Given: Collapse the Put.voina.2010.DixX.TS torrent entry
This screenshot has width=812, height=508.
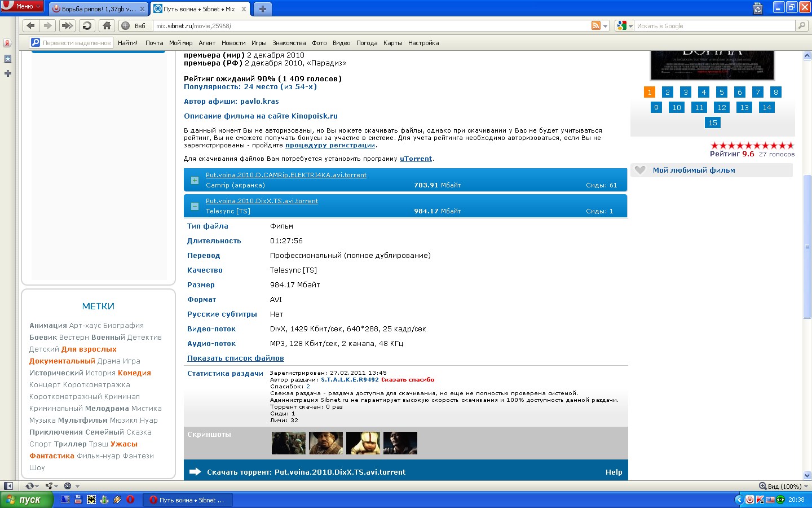Looking at the screenshot, I should 194,205.
